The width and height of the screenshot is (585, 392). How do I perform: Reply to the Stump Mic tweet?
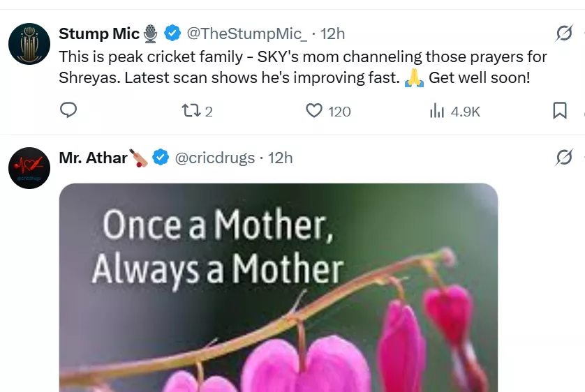coord(68,111)
